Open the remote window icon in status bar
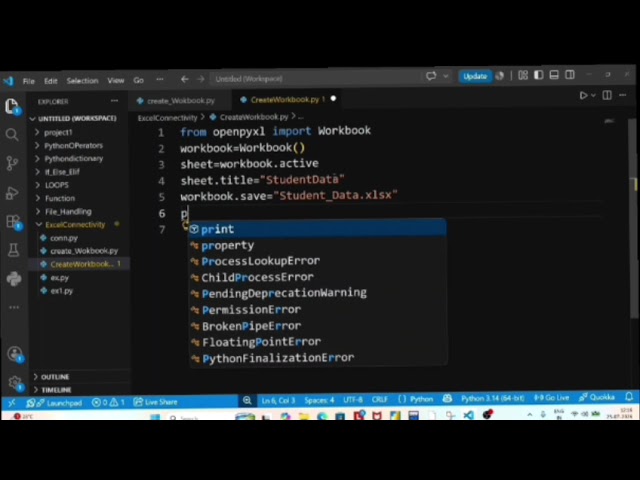The image size is (640, 480). point(11,403)
